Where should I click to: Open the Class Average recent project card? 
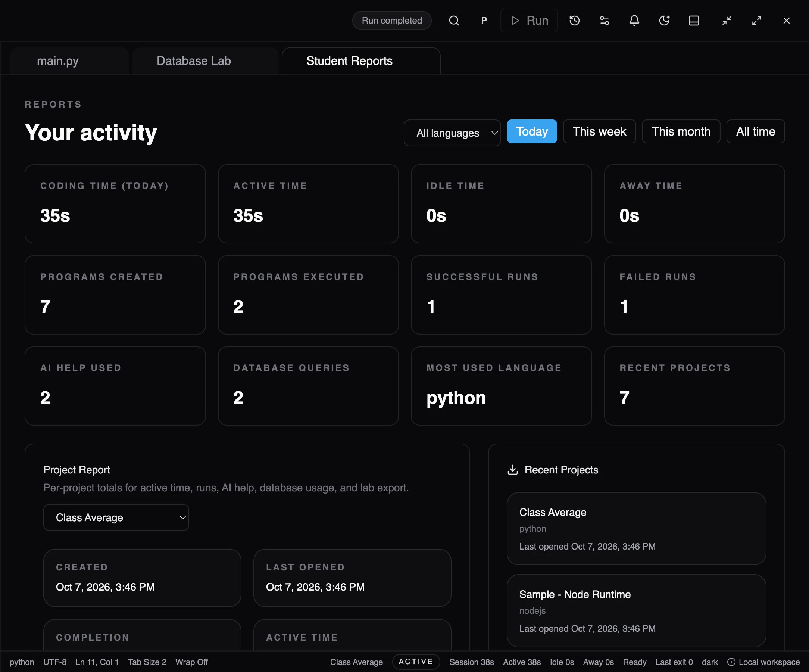(636, 529)
